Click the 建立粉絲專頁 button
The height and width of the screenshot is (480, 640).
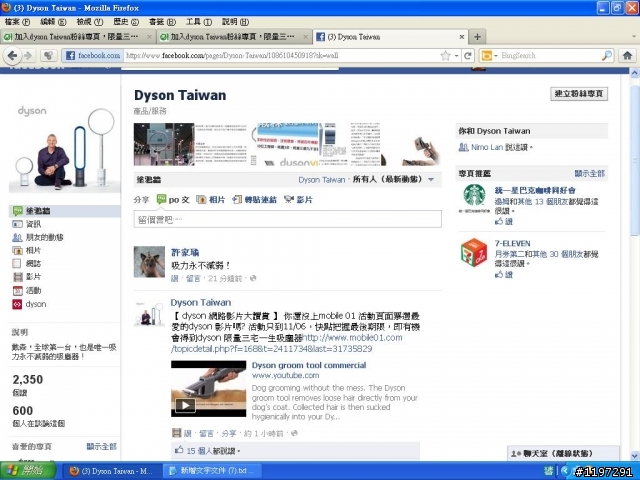tap(579, 93)
